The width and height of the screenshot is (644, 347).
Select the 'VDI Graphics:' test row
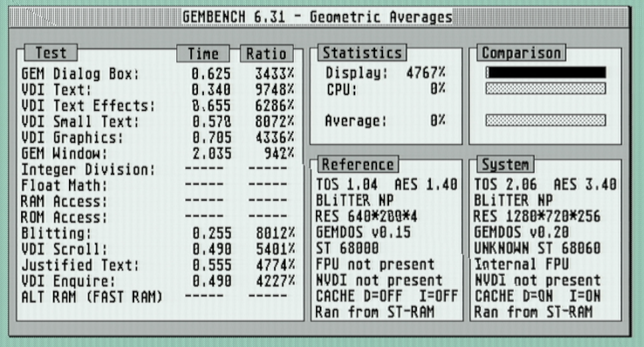coord(158,138)
